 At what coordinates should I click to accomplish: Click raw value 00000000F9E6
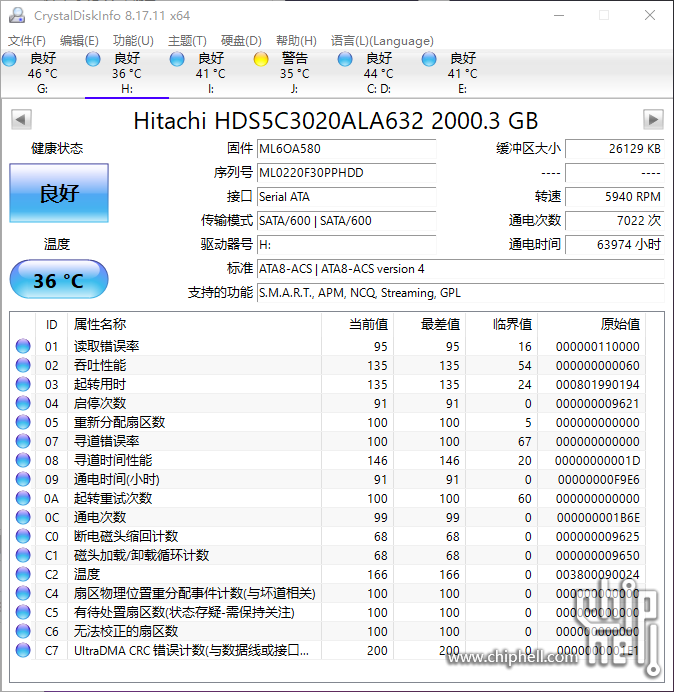point(599,479)
